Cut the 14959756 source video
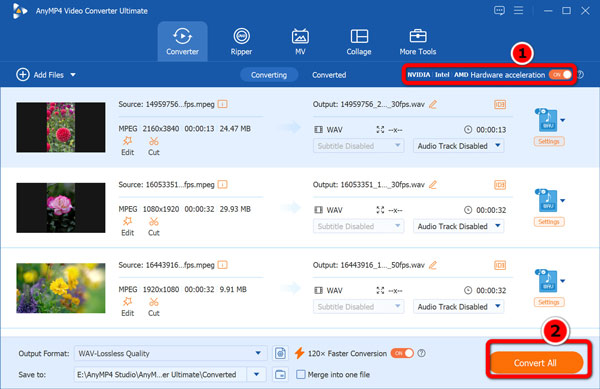The height and width of the screenshot is (389, 600). click(x=154, y=146)
